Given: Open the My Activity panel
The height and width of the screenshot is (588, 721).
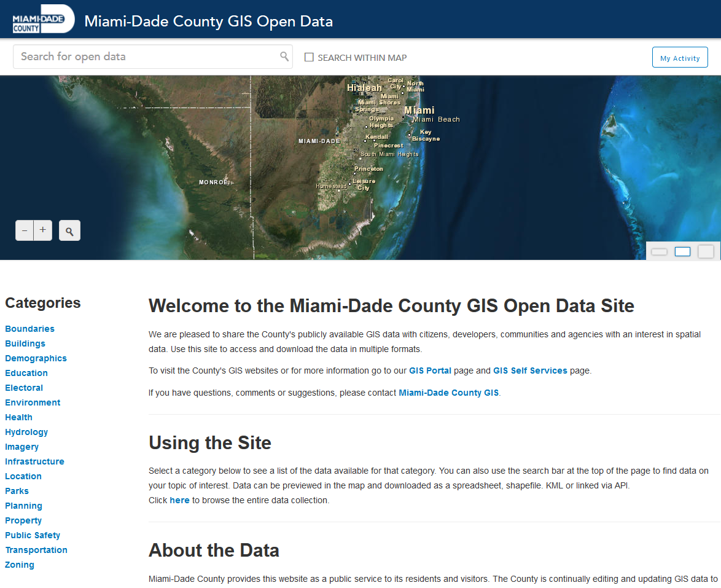Looking at the screenshot, I should (680, 57).
